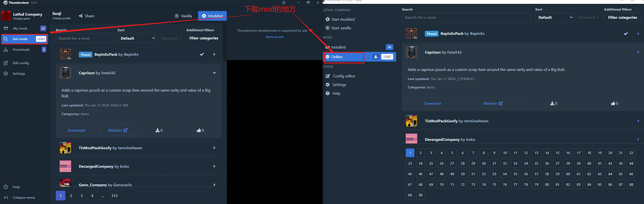Go to page 90 in r2modman pagination
Screen dimensions: 644x204
pyautogui.click(x=420, y=195)
